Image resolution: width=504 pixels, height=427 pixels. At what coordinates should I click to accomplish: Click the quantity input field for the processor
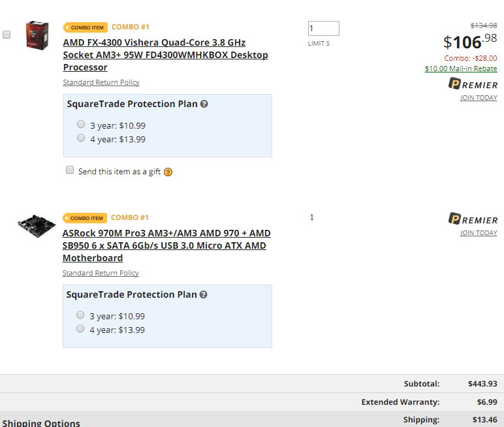324,28
